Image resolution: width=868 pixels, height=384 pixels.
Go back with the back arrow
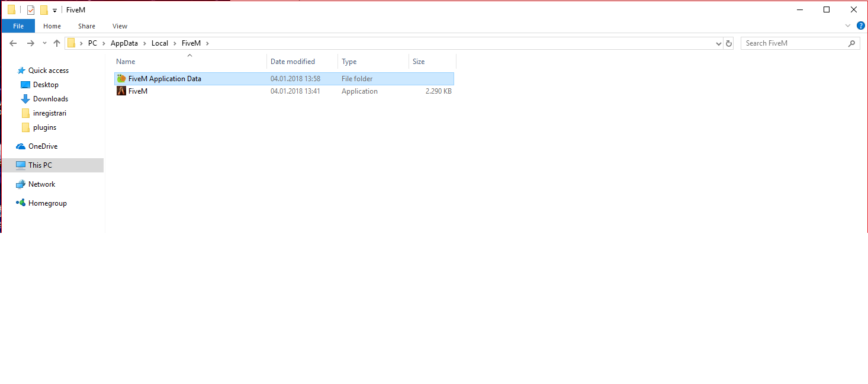click(13, 43)
